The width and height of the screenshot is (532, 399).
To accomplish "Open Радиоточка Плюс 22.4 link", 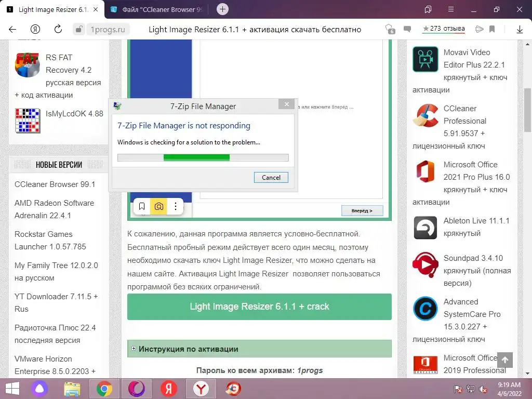I will tap(55, 334).
